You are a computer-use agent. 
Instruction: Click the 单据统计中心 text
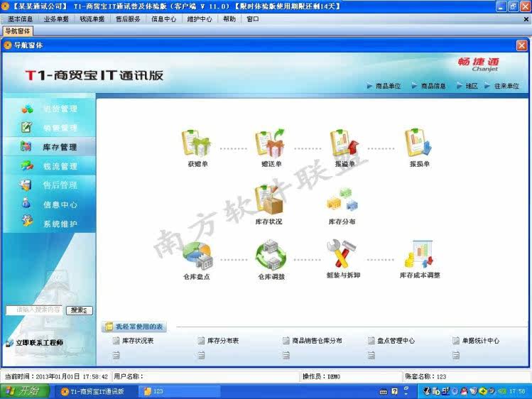click(481, 341)
